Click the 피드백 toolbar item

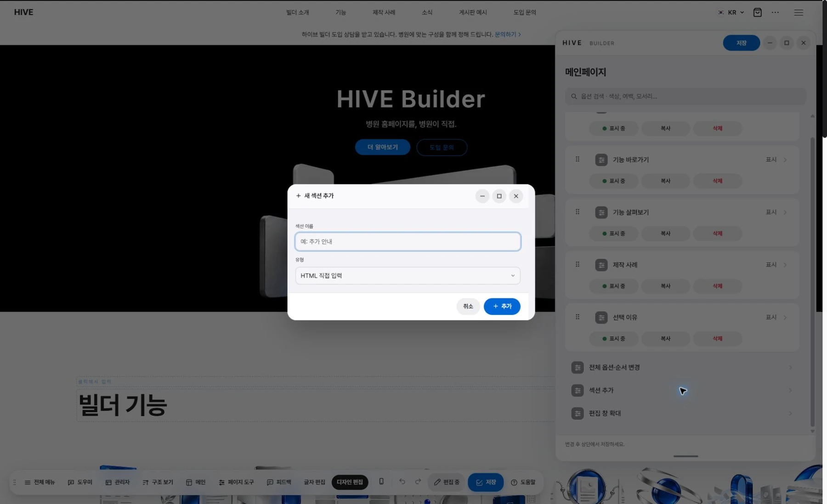[x=279, y=482]
